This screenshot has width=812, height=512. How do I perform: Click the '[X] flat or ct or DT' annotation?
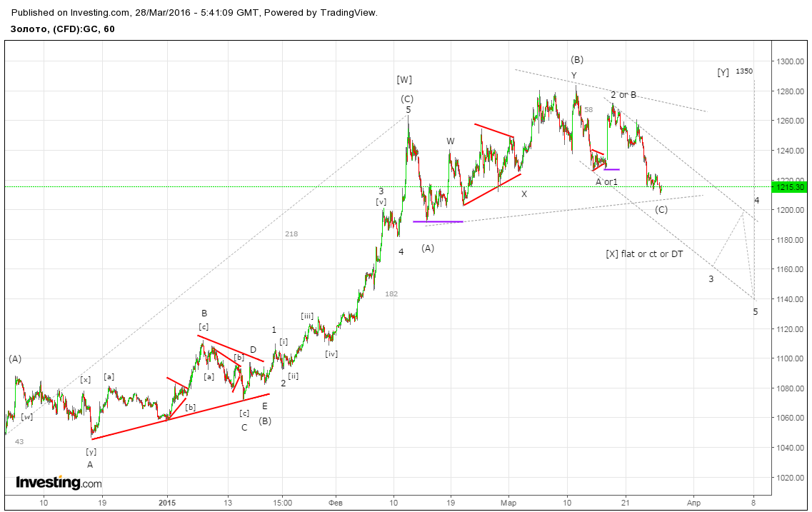644,254
